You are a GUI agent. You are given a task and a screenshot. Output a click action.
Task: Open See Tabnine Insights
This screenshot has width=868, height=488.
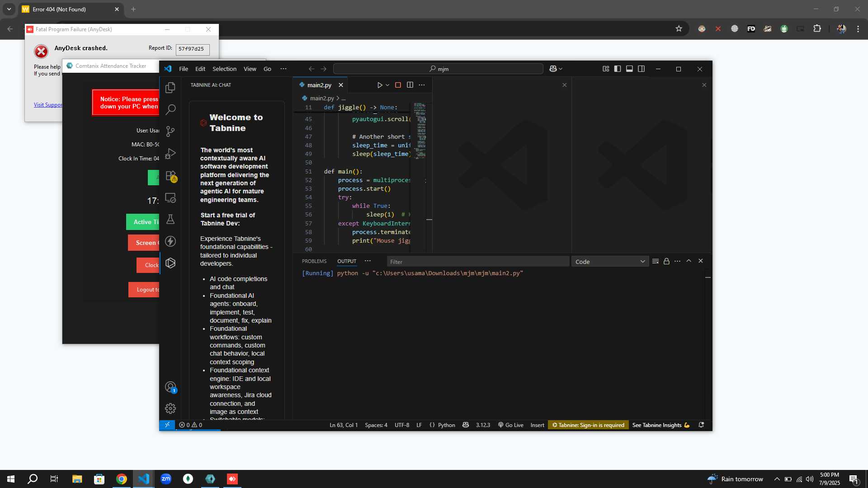[661, 425]
